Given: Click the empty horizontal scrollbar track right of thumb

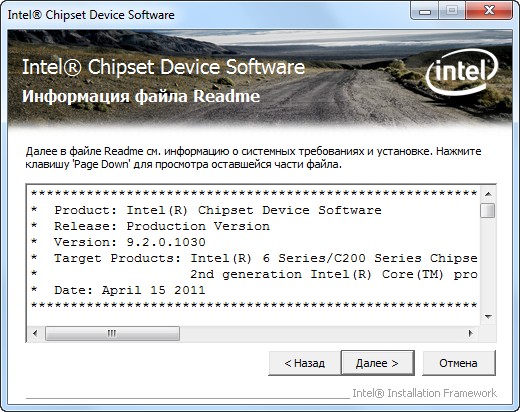Looking at the screenshot, I should coord(322,333).
